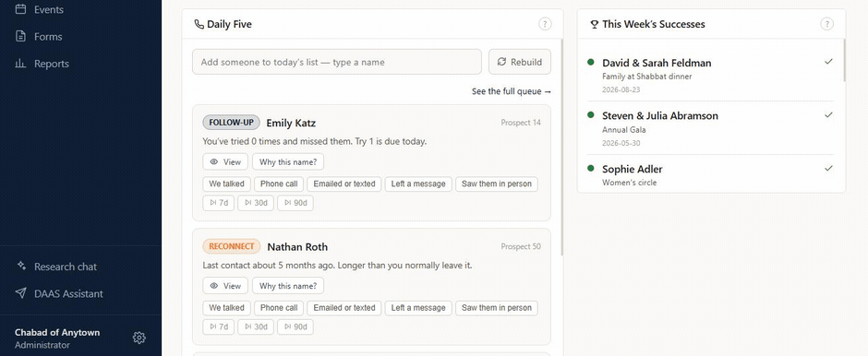This screenshot has height=356, width=868.
Task: Mark Emailed or texted for Nathan Roth
Action: pos(344,308)
